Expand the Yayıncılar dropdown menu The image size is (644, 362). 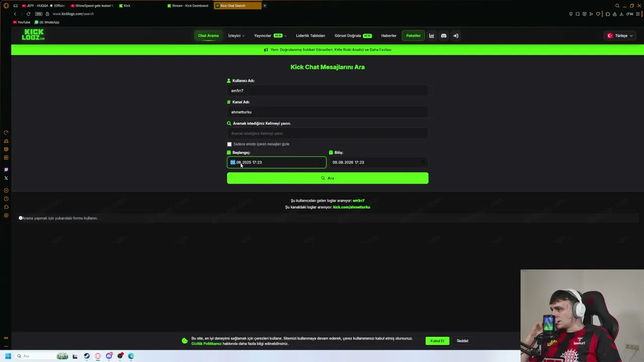[x=270, y=36]
